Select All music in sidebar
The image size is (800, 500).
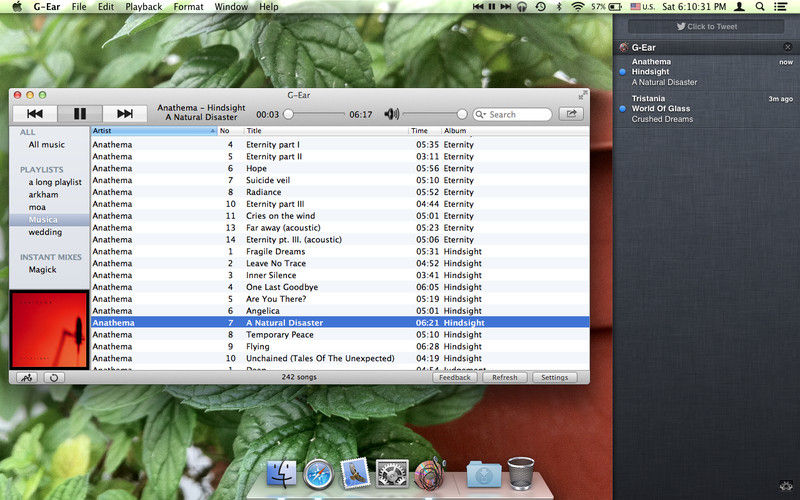pos(47,144)
